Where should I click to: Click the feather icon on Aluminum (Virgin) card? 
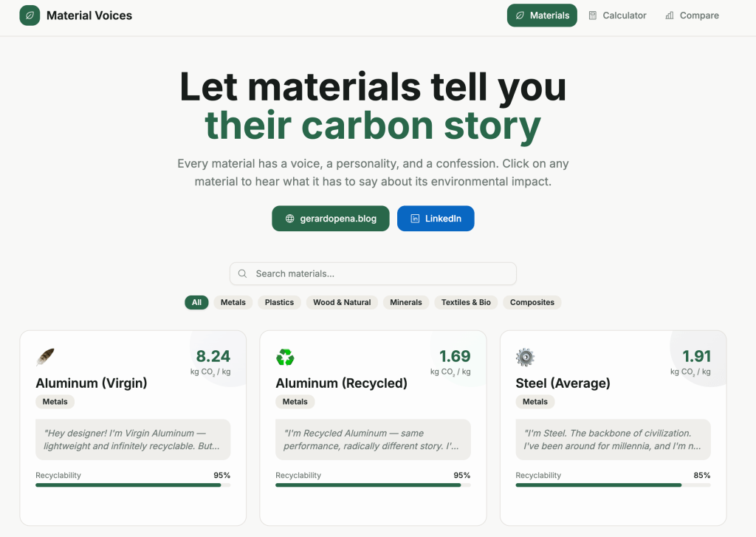coord(45,358)
